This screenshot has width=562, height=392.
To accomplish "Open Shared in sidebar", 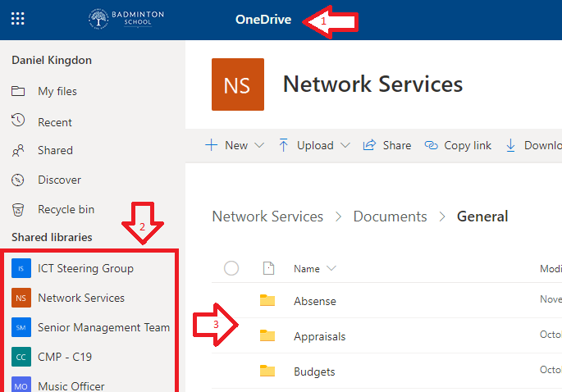I will pyautogui.click(x=55, y=150).
